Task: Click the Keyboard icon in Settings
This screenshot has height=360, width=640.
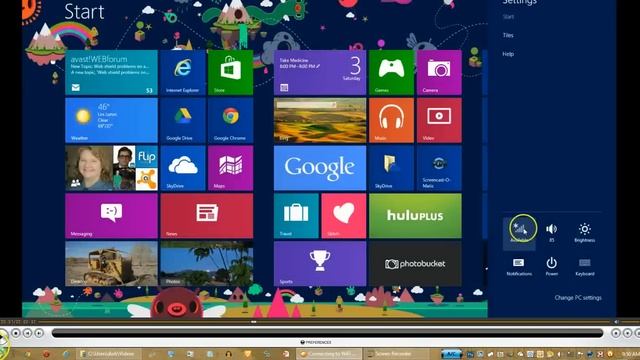Action: pos(584,267)
